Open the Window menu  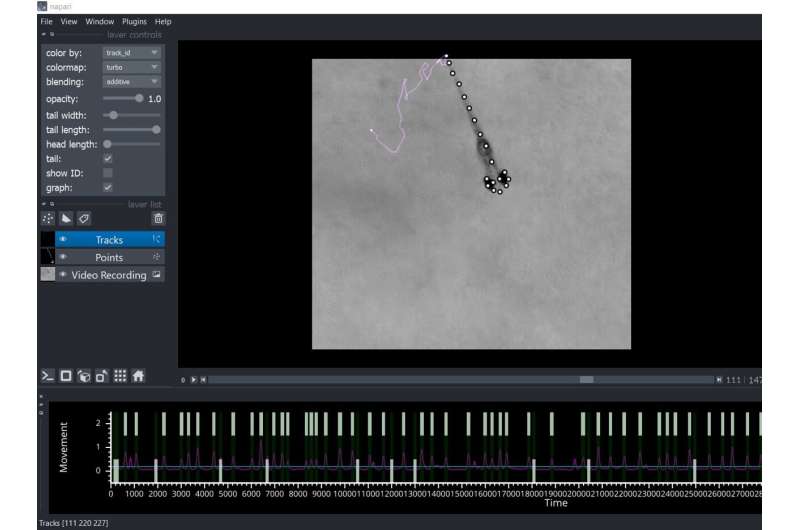coord(99,21)
